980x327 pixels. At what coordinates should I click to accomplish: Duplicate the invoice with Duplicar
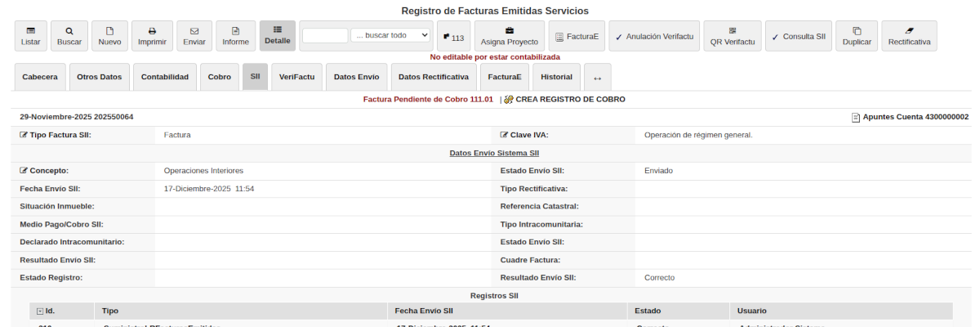[857, 35]
